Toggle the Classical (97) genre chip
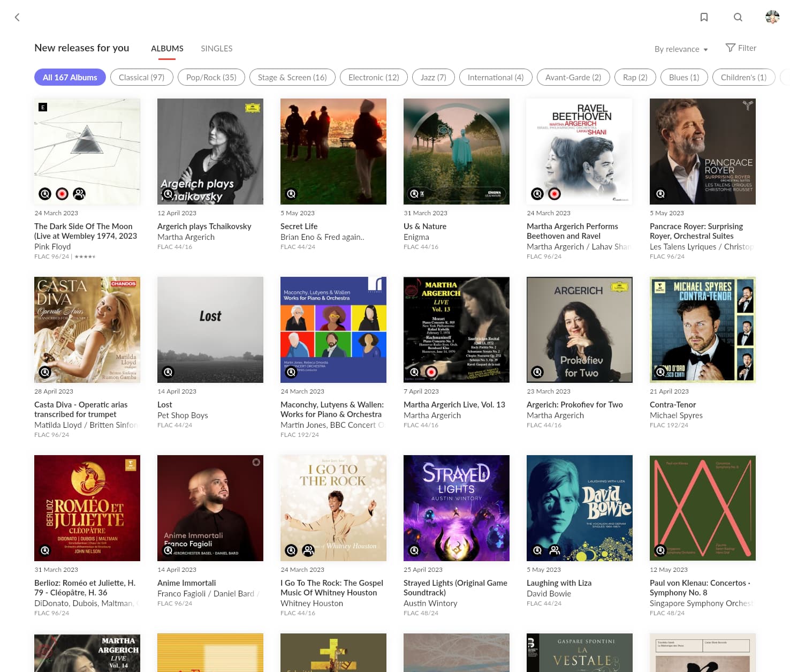The image size is (790, 672). pyautogui.click(x=141, y=77)
